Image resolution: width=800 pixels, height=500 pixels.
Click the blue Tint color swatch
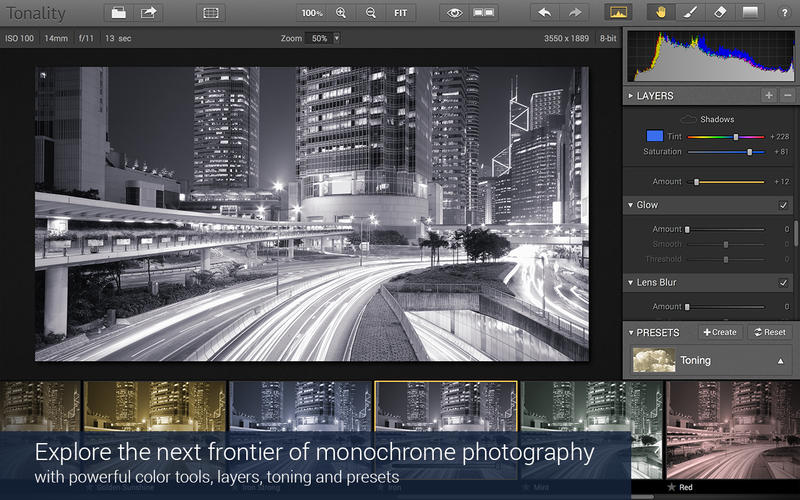coord(655,136)
